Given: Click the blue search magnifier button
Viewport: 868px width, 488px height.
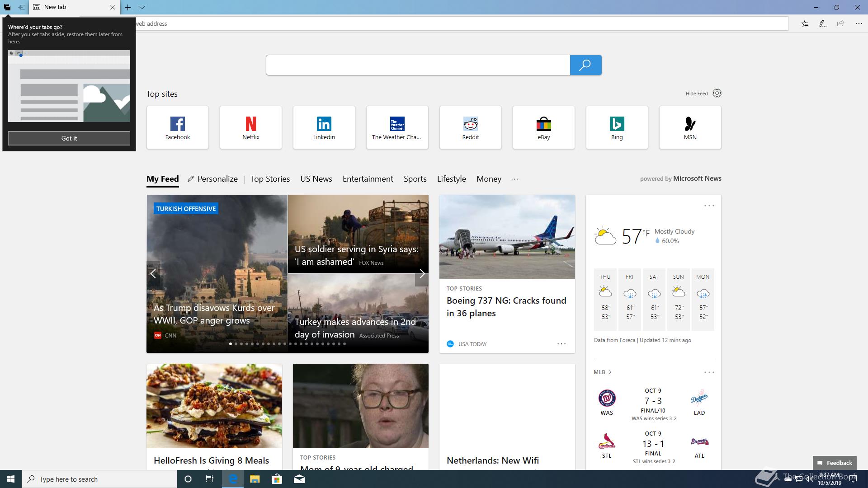Looking at the screenshot, I should point(585,65).
